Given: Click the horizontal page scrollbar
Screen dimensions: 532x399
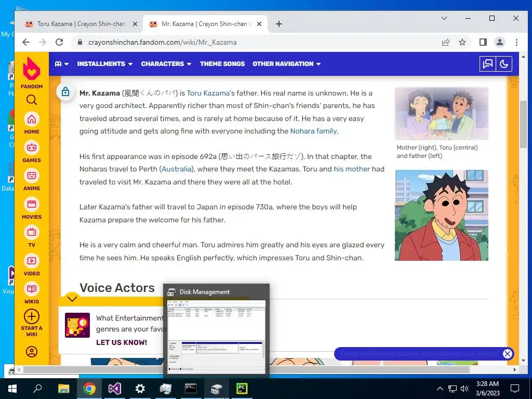Looking at the screenshot, I should click(246, 369).
